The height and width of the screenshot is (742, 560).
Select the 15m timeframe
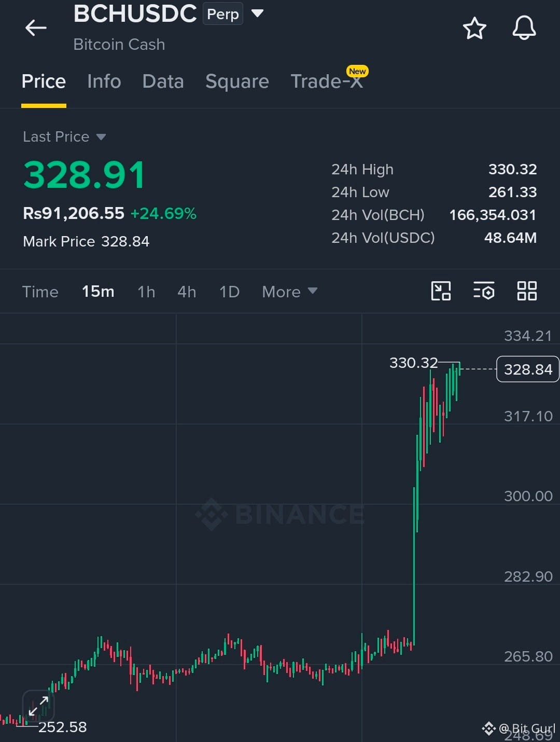coord(98,292)
